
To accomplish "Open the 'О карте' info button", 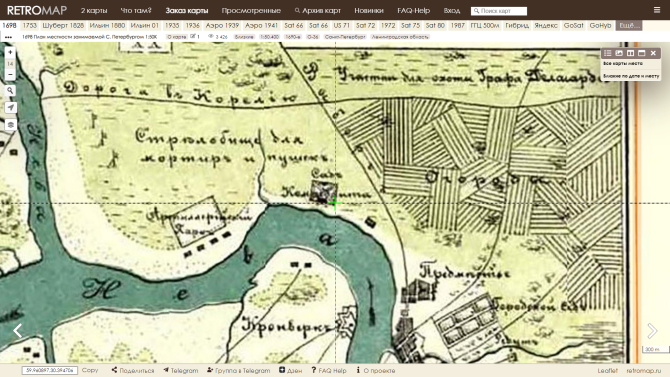I will [176, 37].
